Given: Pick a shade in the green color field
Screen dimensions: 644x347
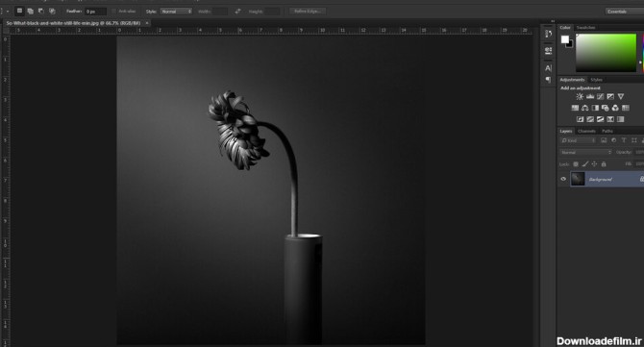Looking at the screenshot, I should 606,53.
